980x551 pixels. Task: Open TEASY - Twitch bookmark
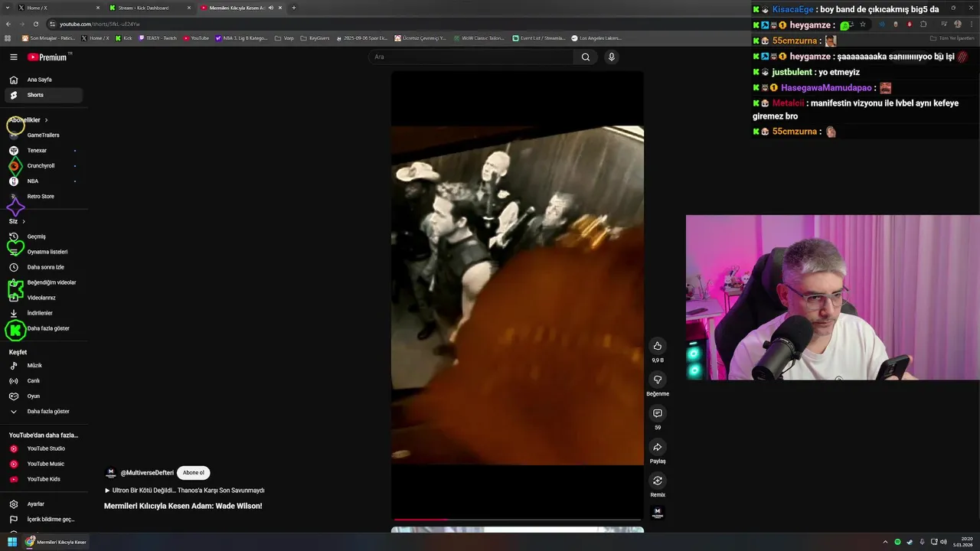point(158,37)
